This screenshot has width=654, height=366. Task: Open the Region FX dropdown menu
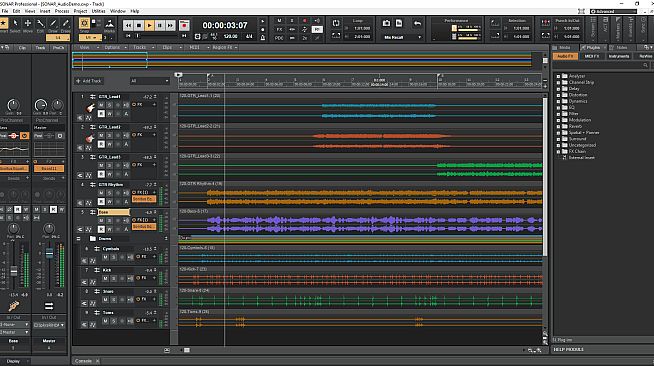[225, 48]
